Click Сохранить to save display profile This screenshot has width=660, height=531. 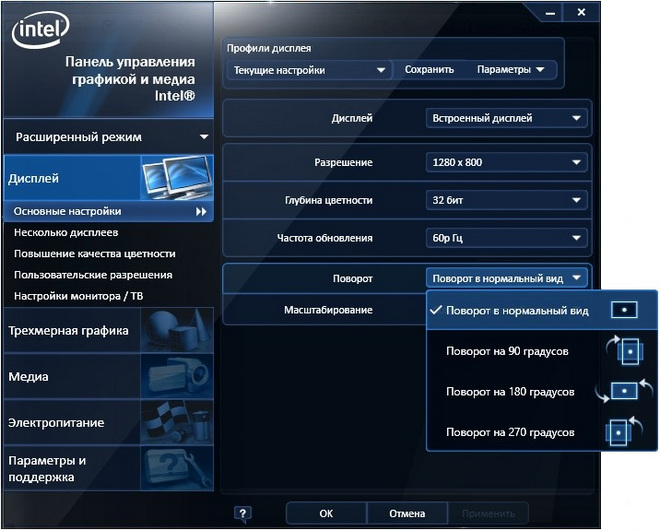pyautogui.click(x=429, y=70)
